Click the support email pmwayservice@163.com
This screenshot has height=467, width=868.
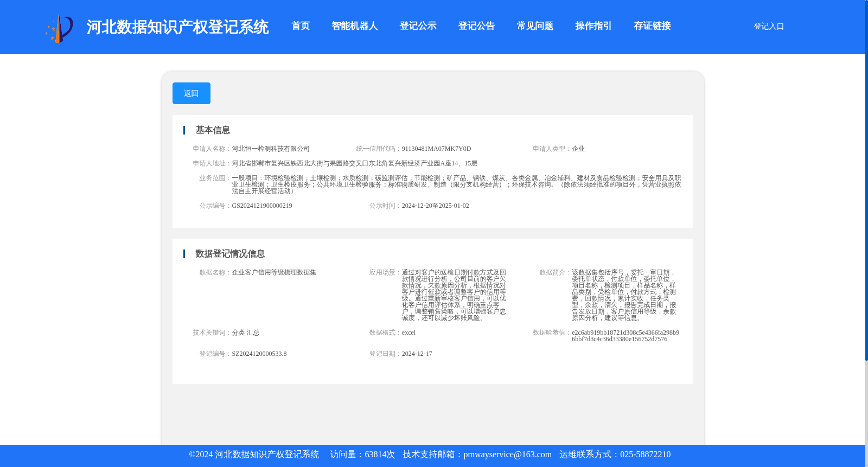507,455
